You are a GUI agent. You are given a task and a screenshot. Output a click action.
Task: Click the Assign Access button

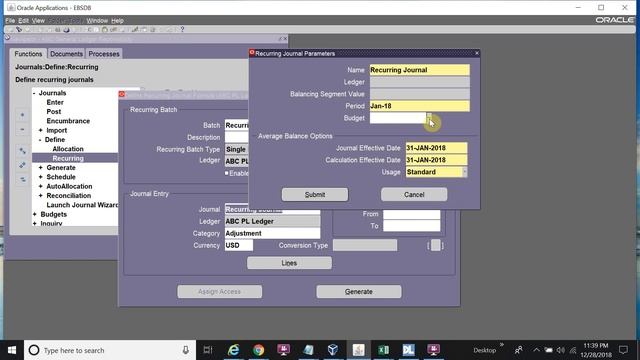pos(220,291)
